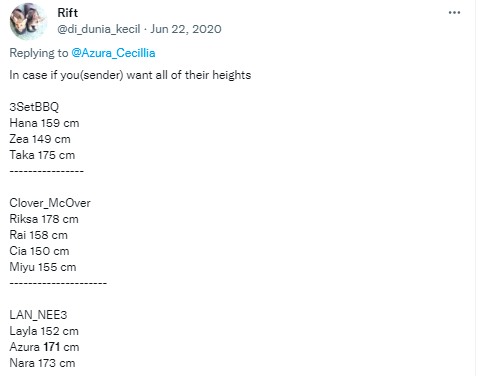
Task: Click the 'Riksa 178 cm' line
Action: 44,219
